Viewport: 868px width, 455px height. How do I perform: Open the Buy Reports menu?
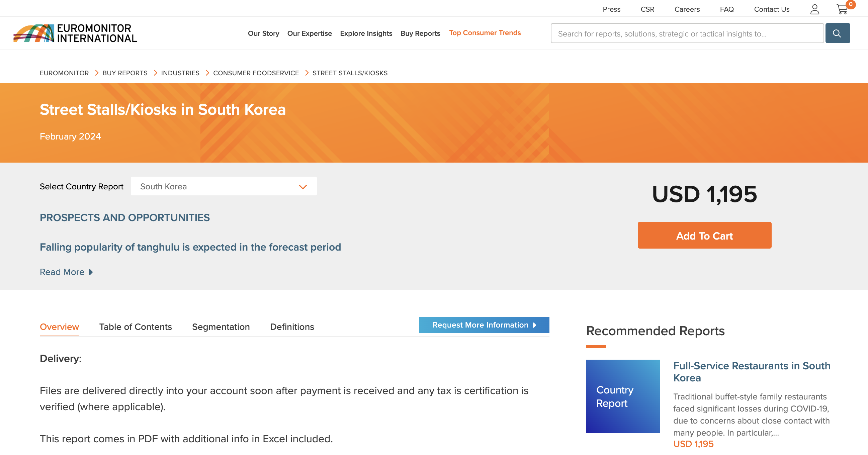pos(420,33)
